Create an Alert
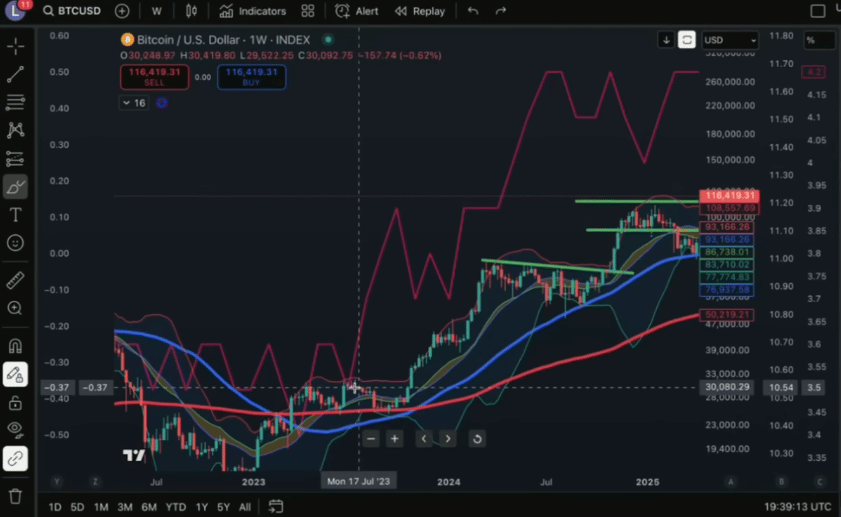 pyautogui.click(x=357, y=11)
